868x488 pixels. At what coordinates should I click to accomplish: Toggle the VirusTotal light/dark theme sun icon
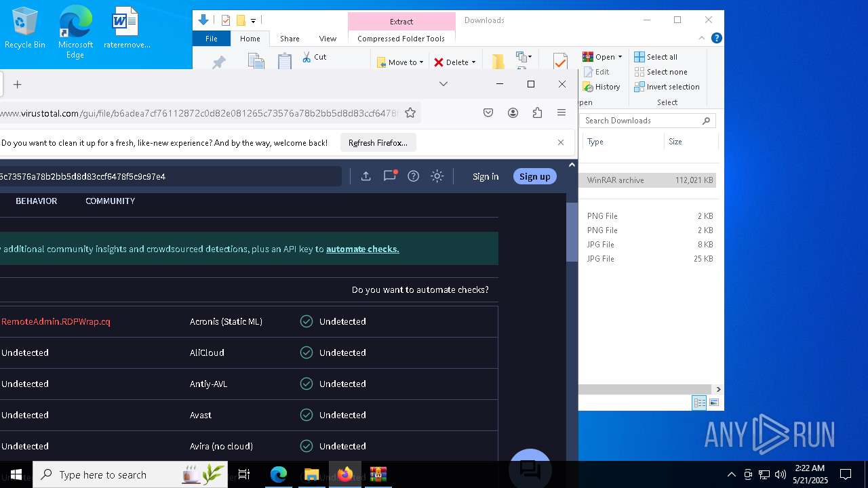coord(437,176)
